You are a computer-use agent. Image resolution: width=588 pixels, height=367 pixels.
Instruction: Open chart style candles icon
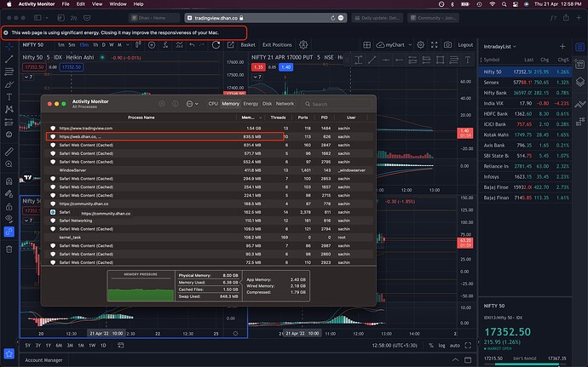click(x=138, y=44)
